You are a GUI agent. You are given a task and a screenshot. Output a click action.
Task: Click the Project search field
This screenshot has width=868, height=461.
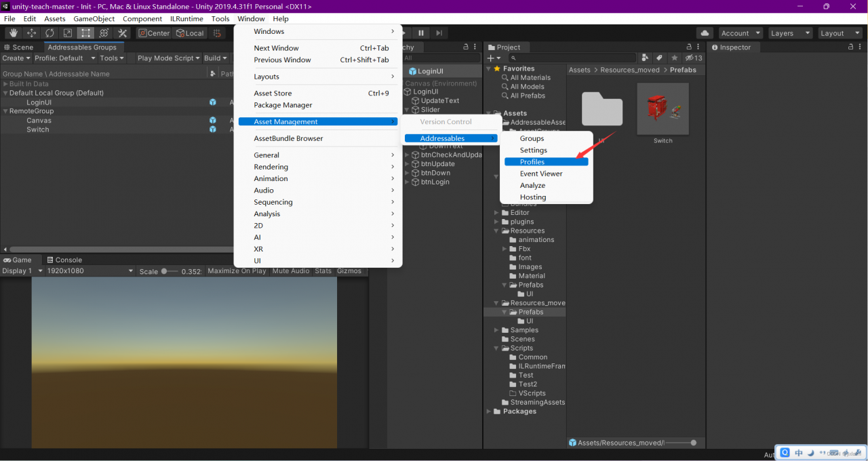pyautogui.click(x=572, y=58)
